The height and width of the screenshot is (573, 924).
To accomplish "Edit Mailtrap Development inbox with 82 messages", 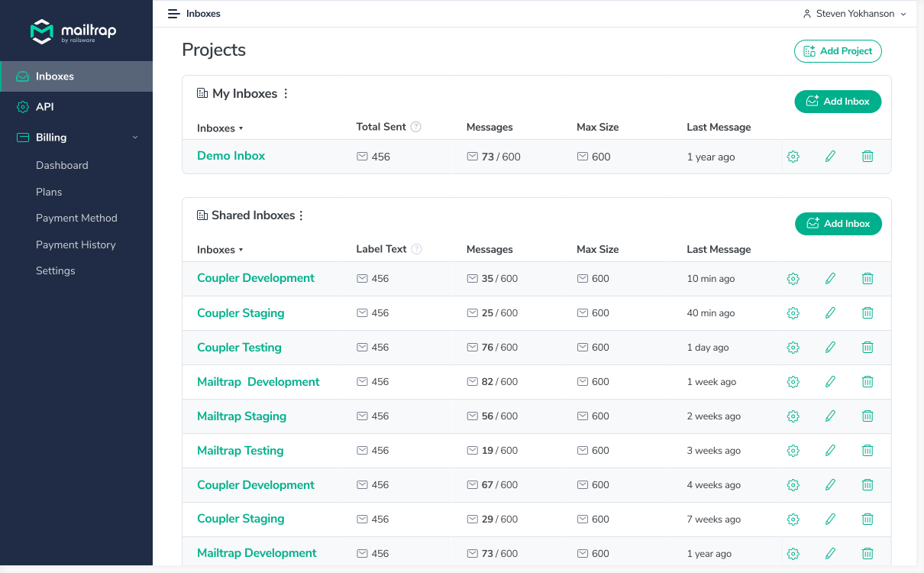I will pos(831,382).
